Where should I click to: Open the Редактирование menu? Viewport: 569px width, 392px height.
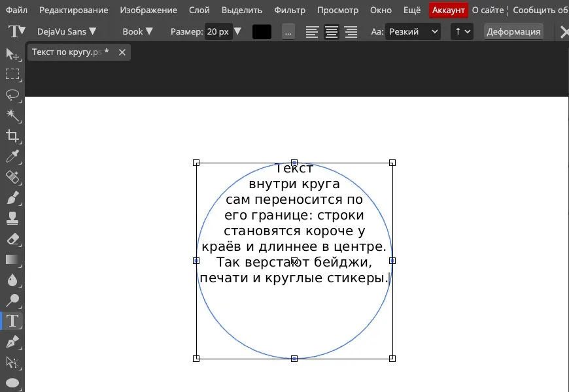(x=74, y=10)
